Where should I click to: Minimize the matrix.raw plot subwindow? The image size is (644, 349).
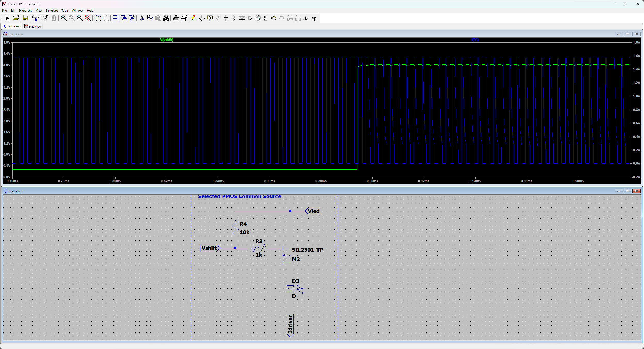pyautogui.click(x=619, y=34)
